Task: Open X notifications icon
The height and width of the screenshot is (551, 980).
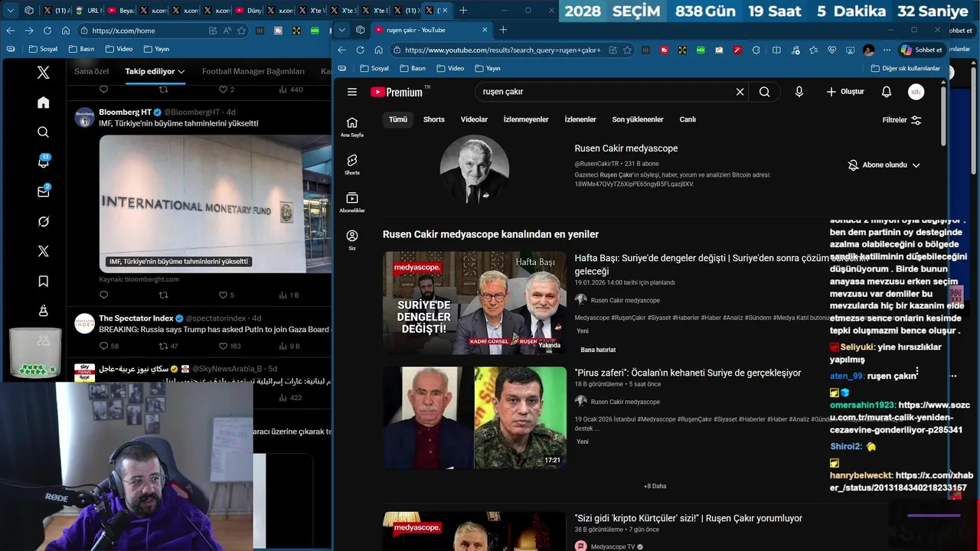Action: (44, 161)
